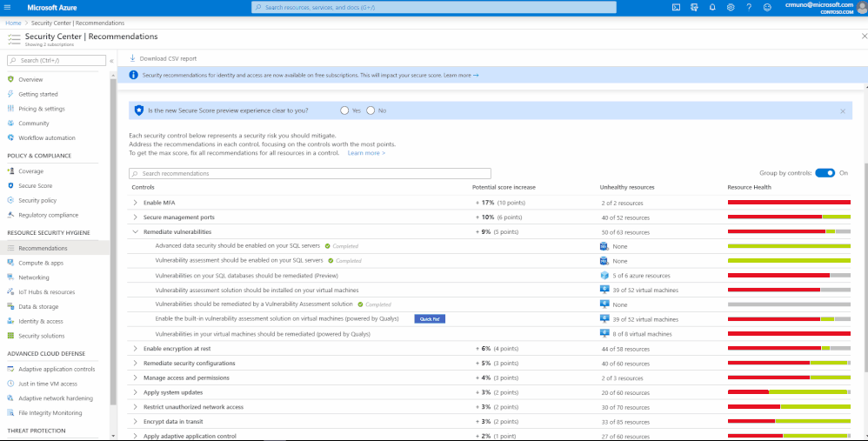Click Learn more link below max score text
Viewport: 868px width, 441px height.
366,153
